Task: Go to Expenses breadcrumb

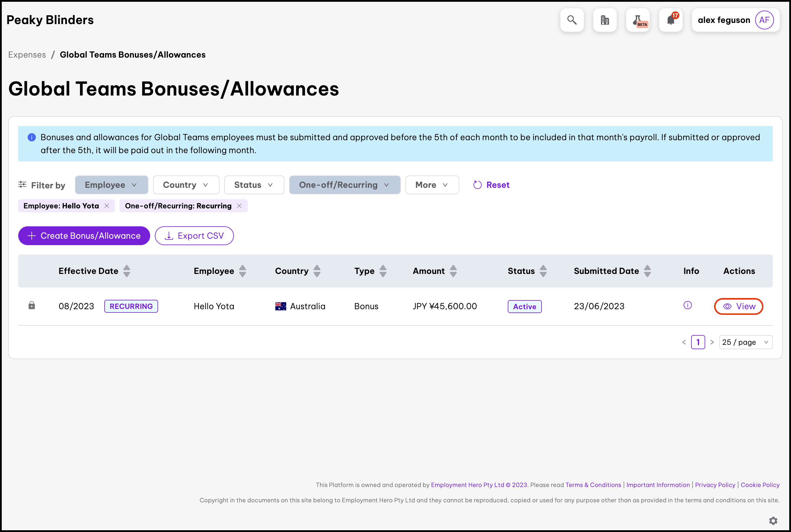Action: pos(27,55)
